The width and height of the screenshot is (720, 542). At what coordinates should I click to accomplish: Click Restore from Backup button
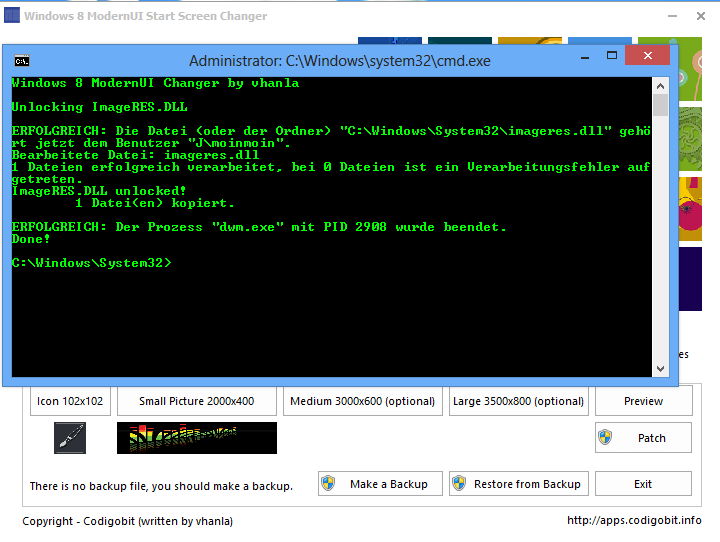point(518,484)
